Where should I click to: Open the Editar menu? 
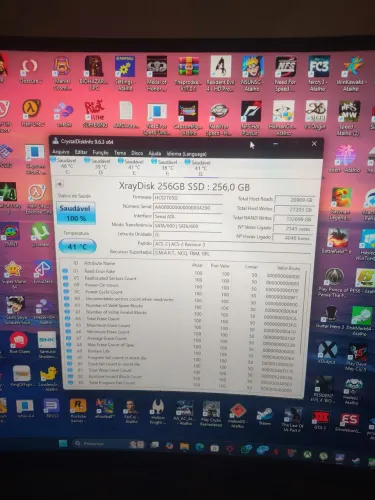pos(81,152)
